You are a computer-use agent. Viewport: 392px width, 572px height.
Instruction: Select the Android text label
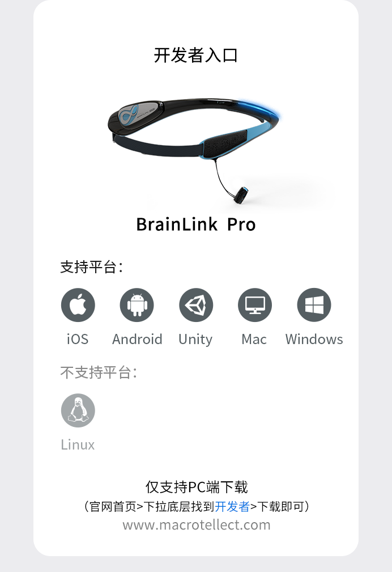coord(137,339)
